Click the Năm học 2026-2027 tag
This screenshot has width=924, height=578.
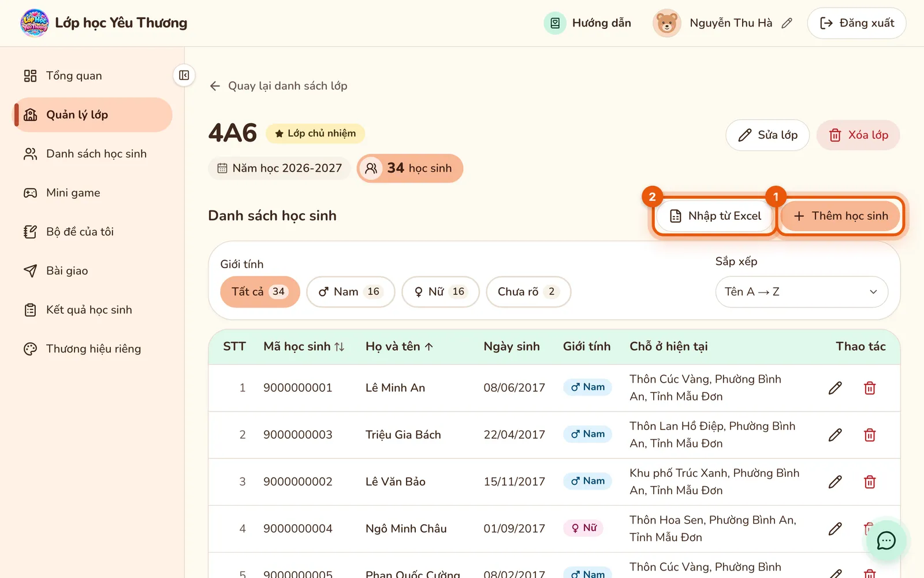click(280, 168)
